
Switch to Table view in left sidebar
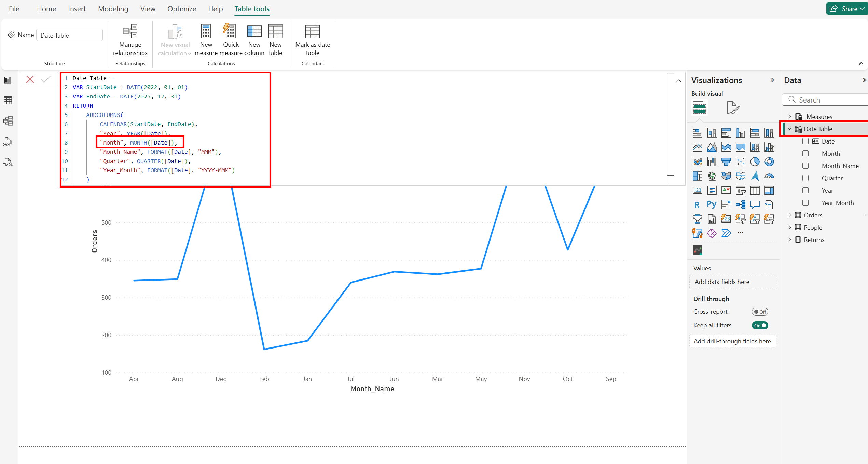point(8,100)
